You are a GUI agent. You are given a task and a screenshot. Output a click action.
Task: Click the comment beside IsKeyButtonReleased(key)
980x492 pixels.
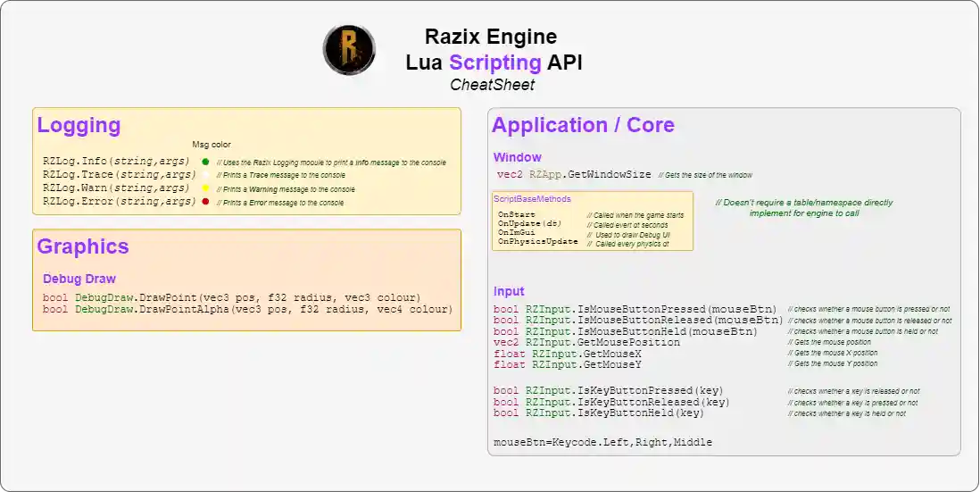(852, 404)
